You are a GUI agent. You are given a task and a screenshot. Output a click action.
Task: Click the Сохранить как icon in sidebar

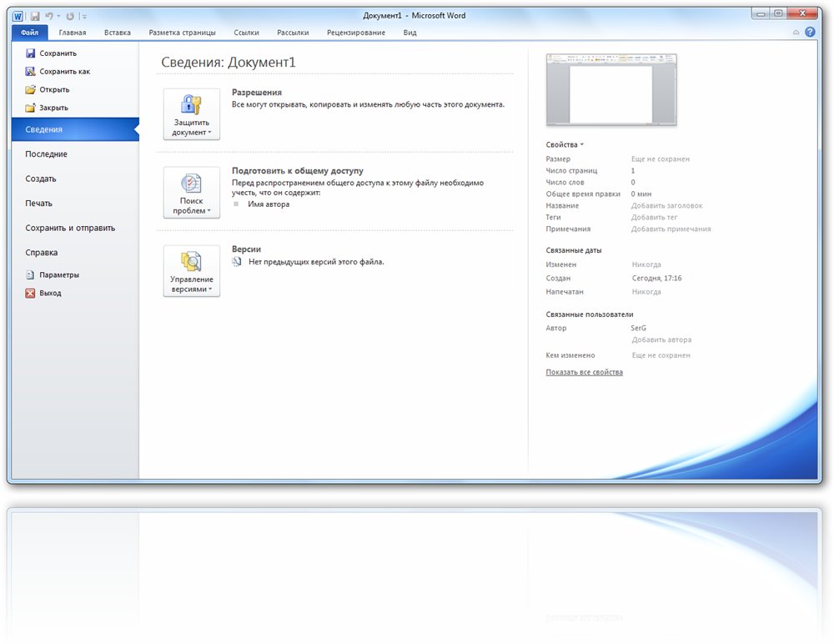coord(30,71)
